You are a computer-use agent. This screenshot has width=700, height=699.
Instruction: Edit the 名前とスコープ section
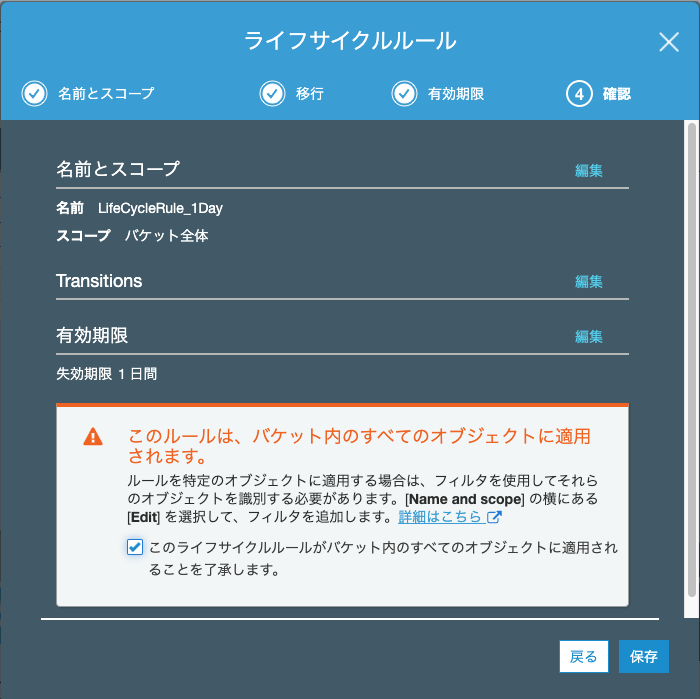[588, 171]
